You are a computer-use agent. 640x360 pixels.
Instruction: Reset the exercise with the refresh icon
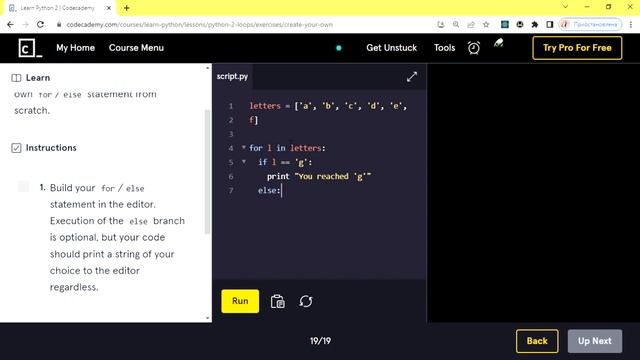coord(306,301)
